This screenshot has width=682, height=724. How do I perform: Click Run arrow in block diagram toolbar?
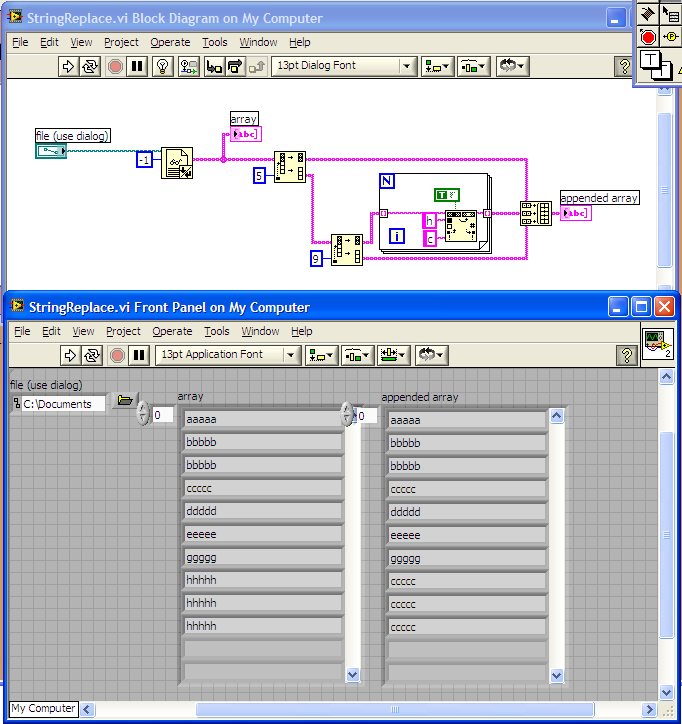tap(69, 66)
